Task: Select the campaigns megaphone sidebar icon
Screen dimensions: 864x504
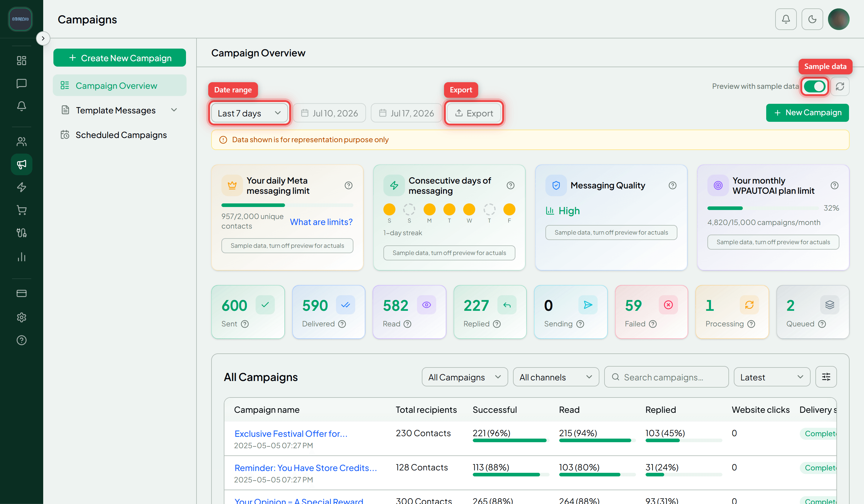Action: pos(22,164)
